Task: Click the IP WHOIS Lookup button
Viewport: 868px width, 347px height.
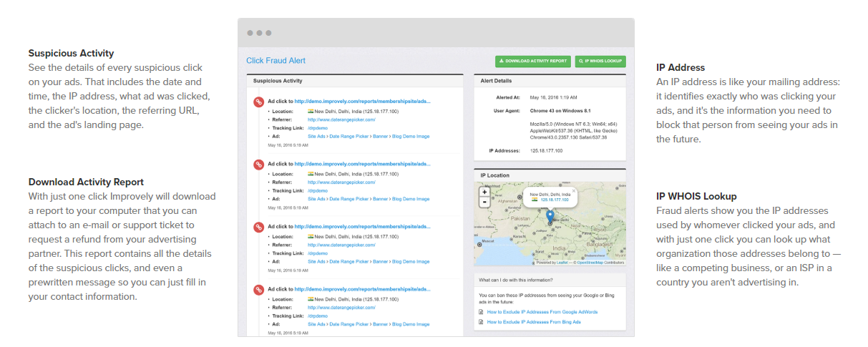Action: (600, 62)
